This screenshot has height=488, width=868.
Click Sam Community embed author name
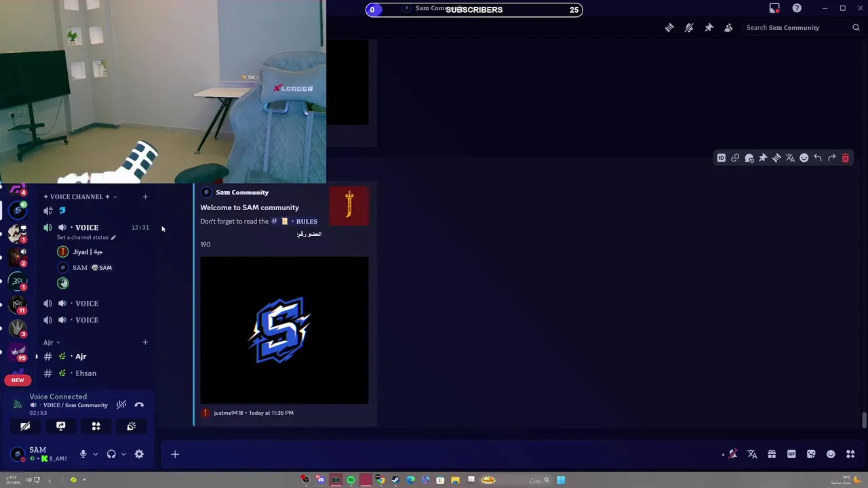pyautogui.click(x=242, y=192)
